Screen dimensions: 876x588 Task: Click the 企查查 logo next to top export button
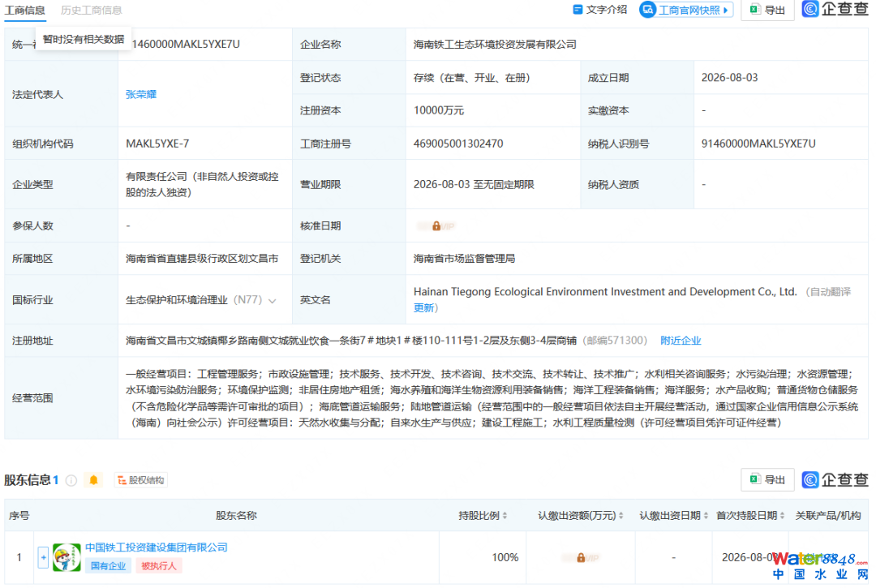click(x=835, y=9)
